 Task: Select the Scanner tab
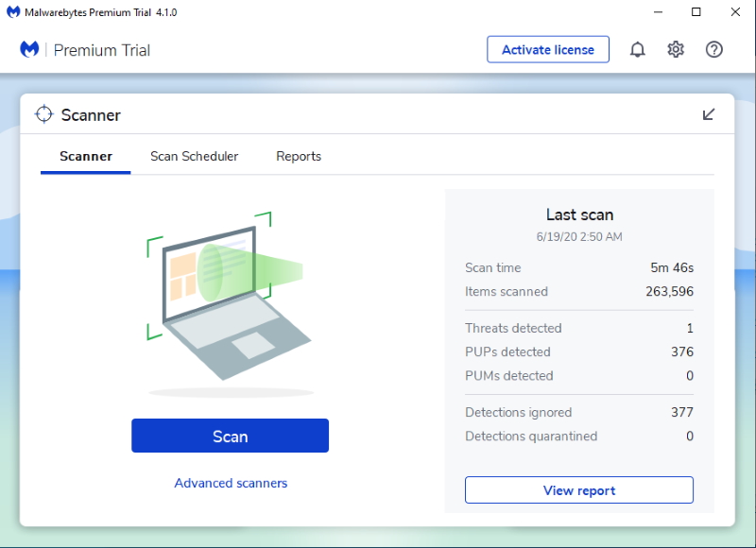pos(86,157)
